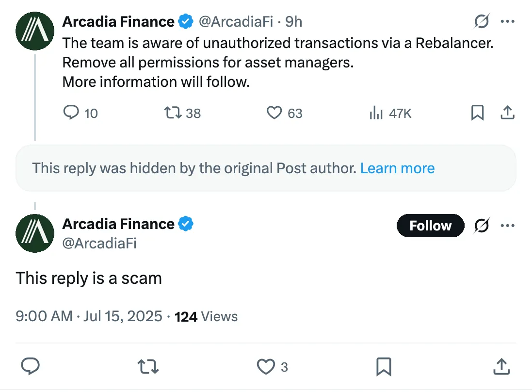Click Grok icon next to Follow button

point(482,226)
